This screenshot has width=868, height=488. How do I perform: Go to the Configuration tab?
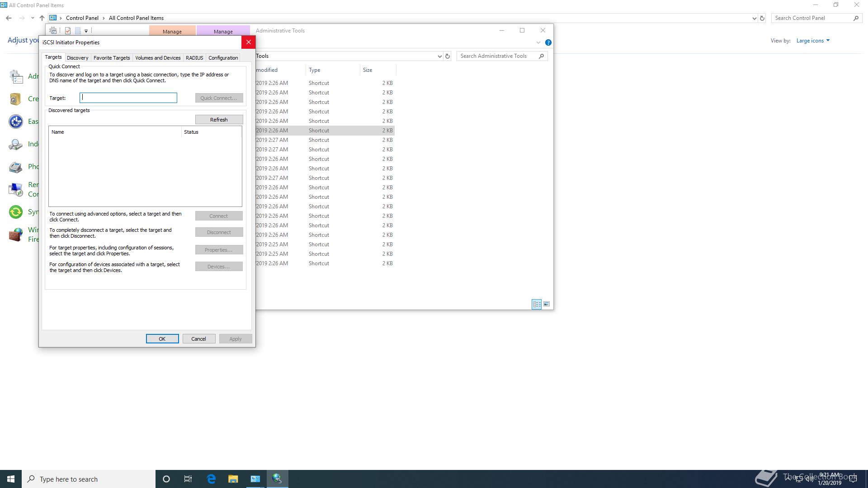coord(223,58)
